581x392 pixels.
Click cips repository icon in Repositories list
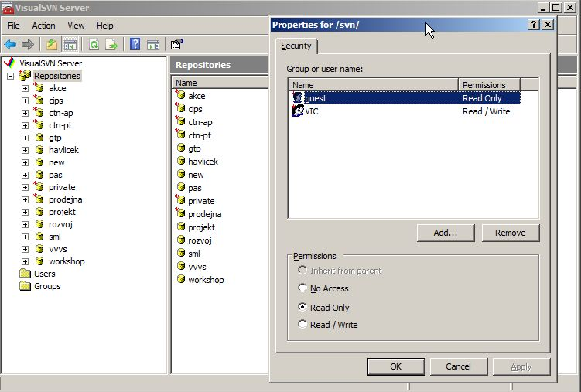coord(180,108)
